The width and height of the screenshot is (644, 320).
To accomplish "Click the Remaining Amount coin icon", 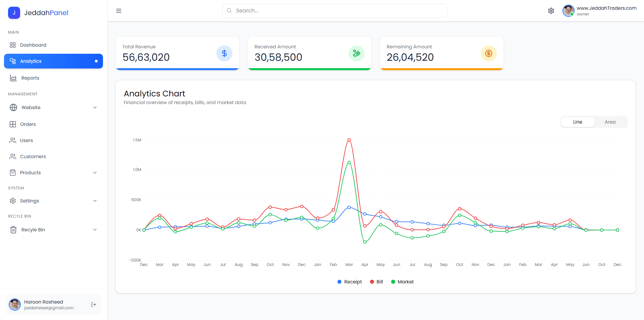I will (489, 53).
